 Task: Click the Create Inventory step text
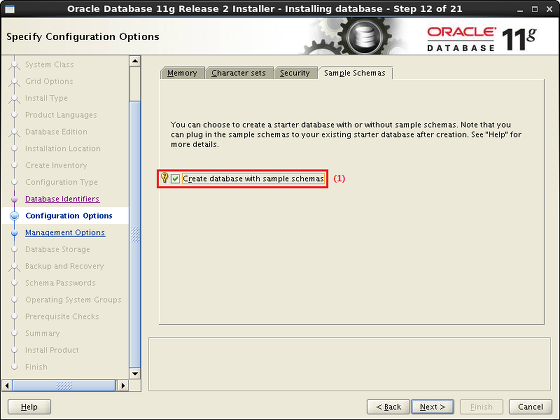pyautogui.click(x=56, y=165)
